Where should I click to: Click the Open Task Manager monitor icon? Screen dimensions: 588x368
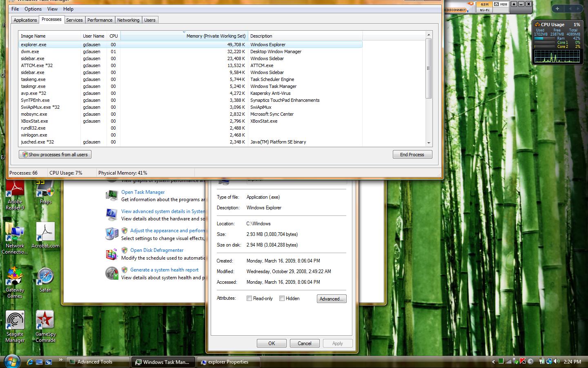111,195
